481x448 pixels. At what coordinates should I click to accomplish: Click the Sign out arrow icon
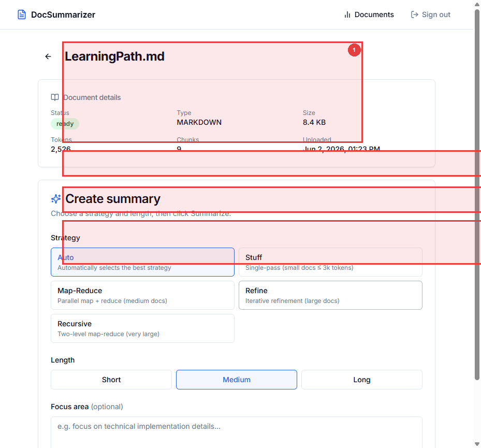(x=414, y=15)
